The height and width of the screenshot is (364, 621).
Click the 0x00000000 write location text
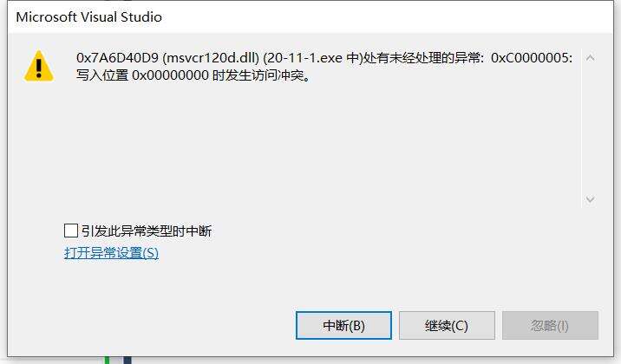coord(170,75)
